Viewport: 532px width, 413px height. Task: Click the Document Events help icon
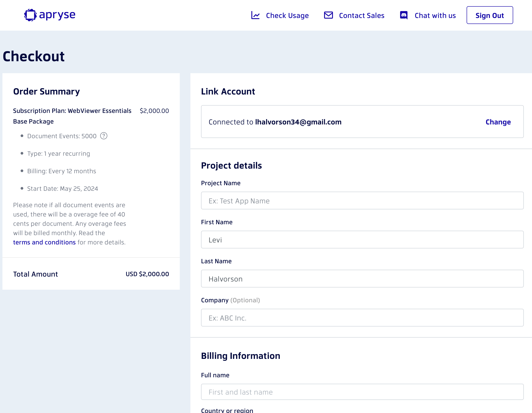104,136
